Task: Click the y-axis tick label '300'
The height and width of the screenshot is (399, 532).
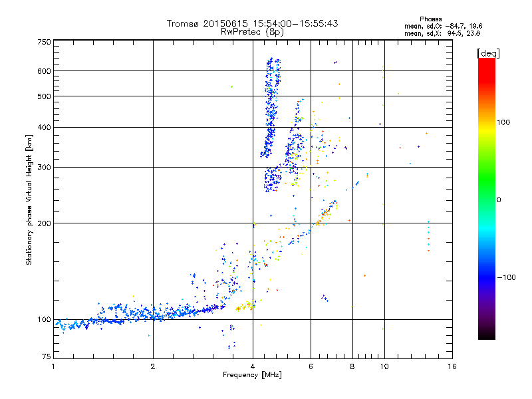Action: click(44, 168)
